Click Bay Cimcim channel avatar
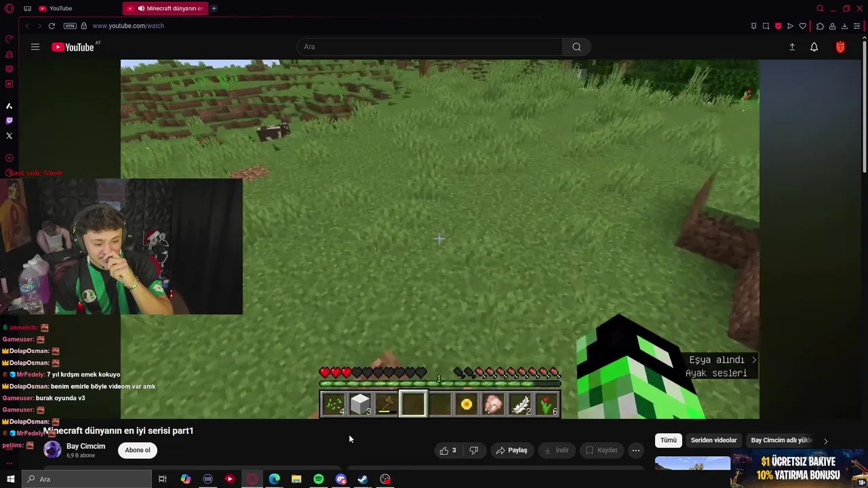Image resolution: width=868 pixels, height=488 pixels. coord(52,450)
